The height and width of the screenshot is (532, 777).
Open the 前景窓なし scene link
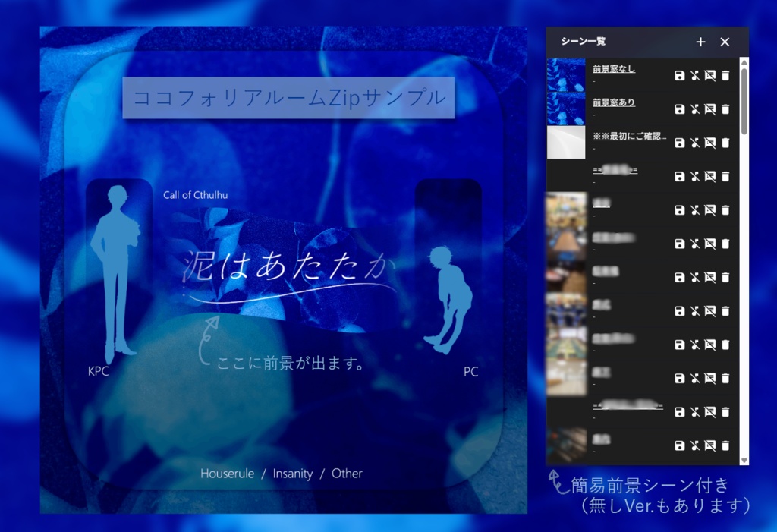click(x=613, y=69)
